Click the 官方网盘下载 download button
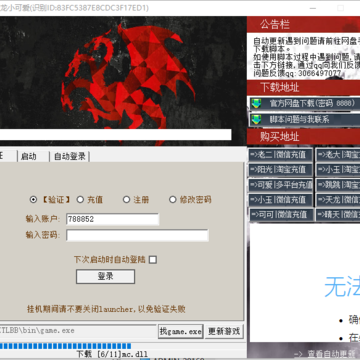The image size is (360, 360). click(305, 103)
